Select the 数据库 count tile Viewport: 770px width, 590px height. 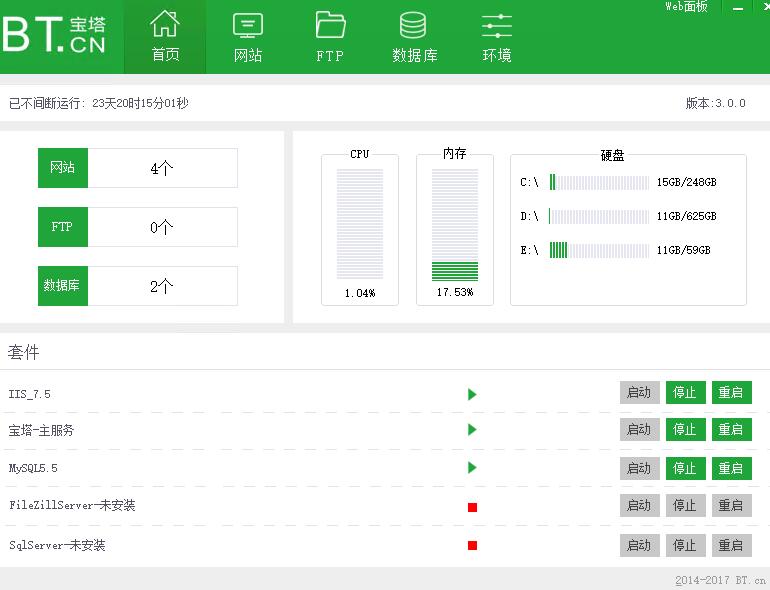click(x=138, y=286)
